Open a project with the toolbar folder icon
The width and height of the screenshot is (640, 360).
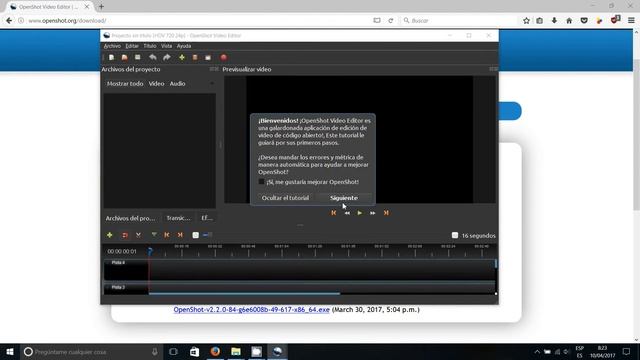point(124,58)
